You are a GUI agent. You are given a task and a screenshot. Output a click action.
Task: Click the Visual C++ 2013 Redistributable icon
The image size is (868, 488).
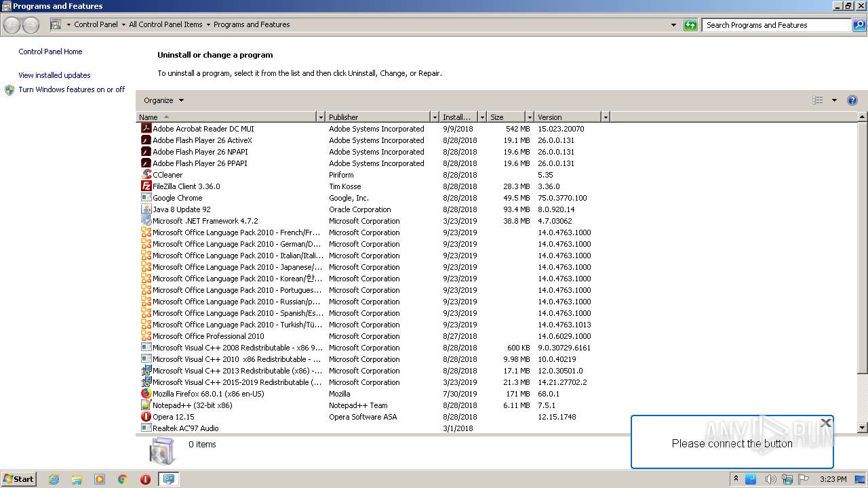pos(146,371)
